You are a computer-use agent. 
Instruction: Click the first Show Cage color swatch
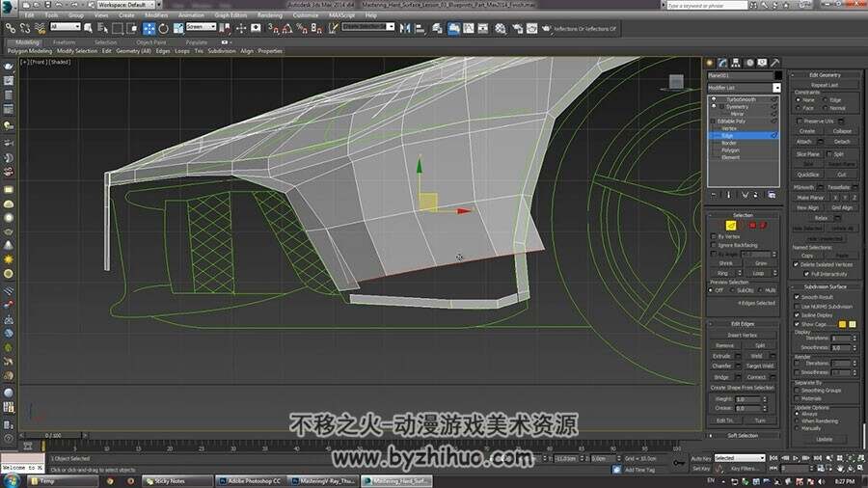[x=842, y=324]
